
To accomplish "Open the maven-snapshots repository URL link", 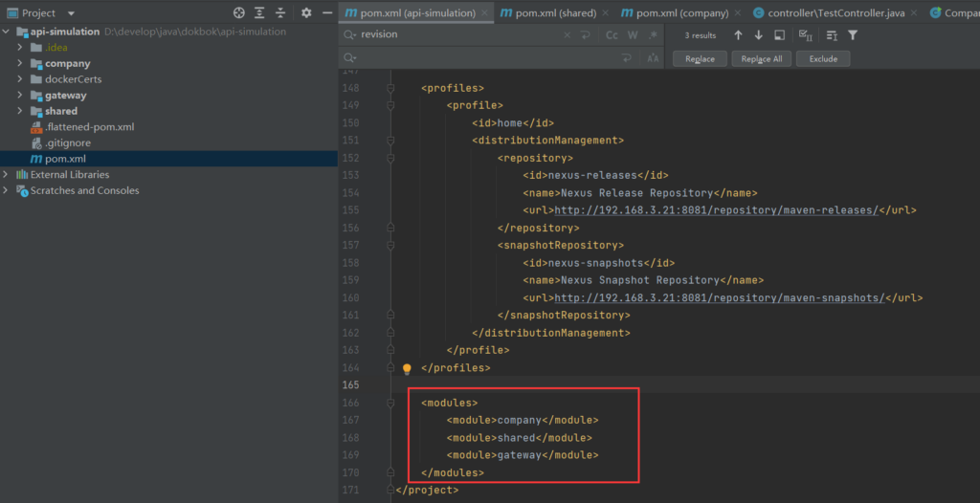I will 720,298.
